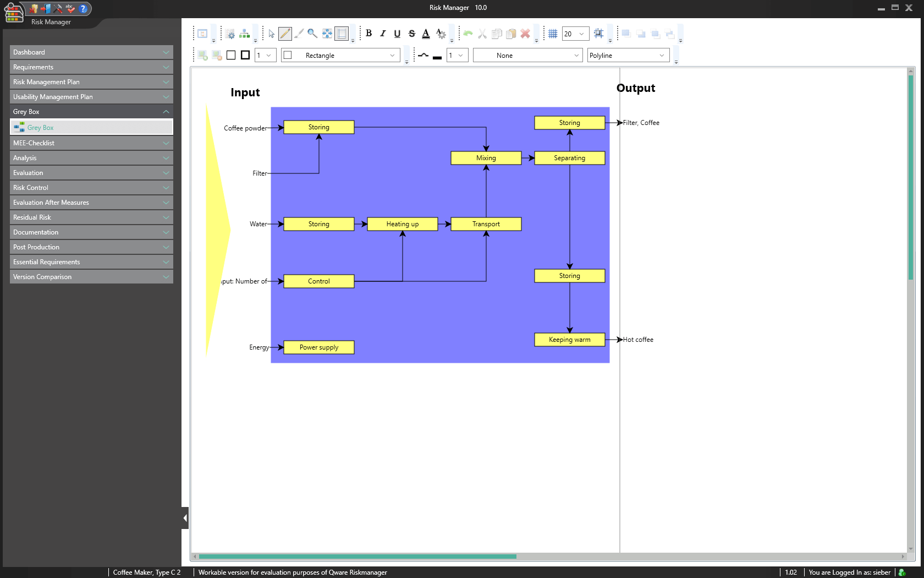Click the hammer and screwdriver settings icon
This screenshot has width=924, height=578.
58,9
